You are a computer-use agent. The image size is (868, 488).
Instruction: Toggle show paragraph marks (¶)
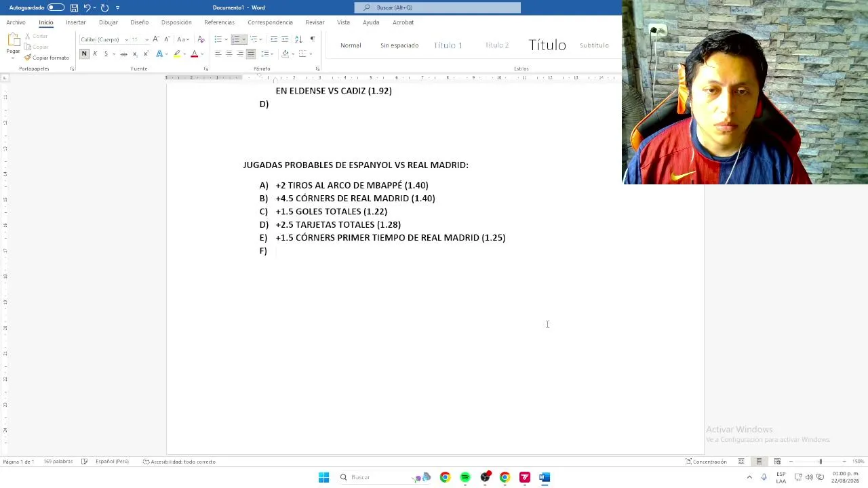coord(312,39)
